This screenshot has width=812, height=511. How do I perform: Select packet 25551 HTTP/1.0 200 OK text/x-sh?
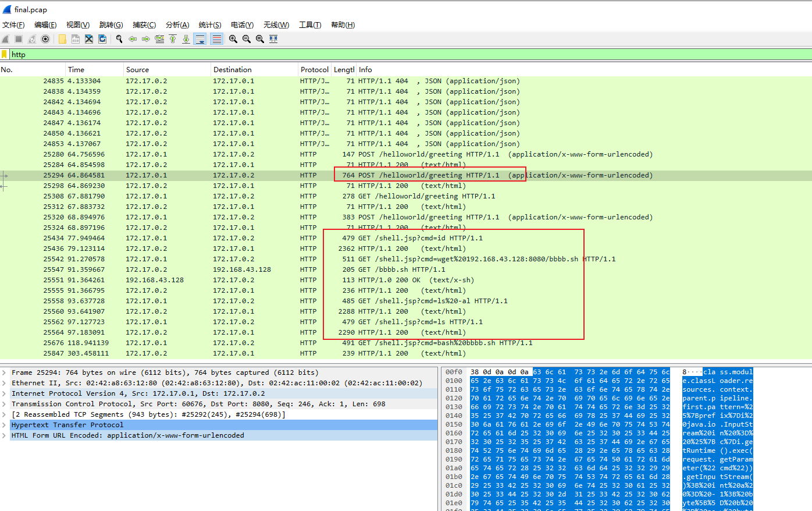pos(406,280)
